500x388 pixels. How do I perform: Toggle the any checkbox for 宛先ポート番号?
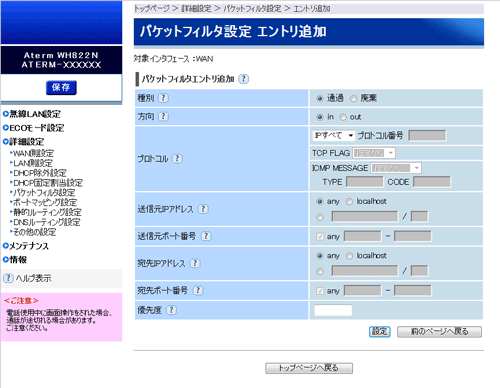320,291
